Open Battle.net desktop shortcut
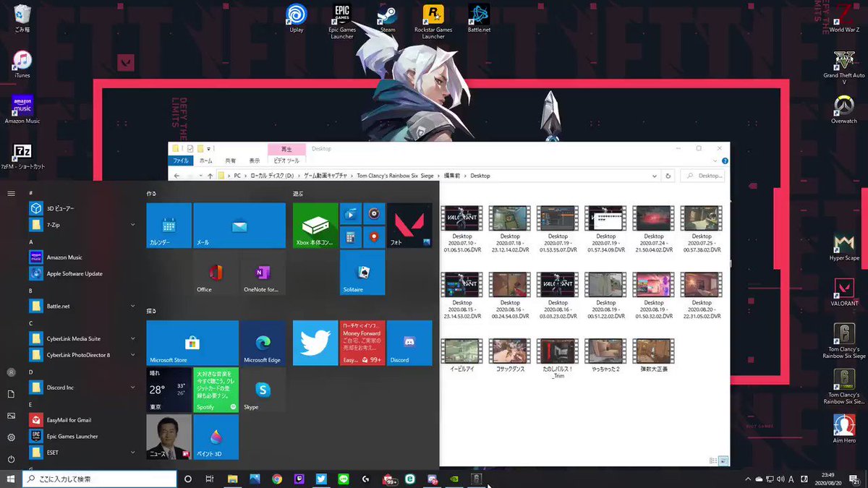 [479, 18]
